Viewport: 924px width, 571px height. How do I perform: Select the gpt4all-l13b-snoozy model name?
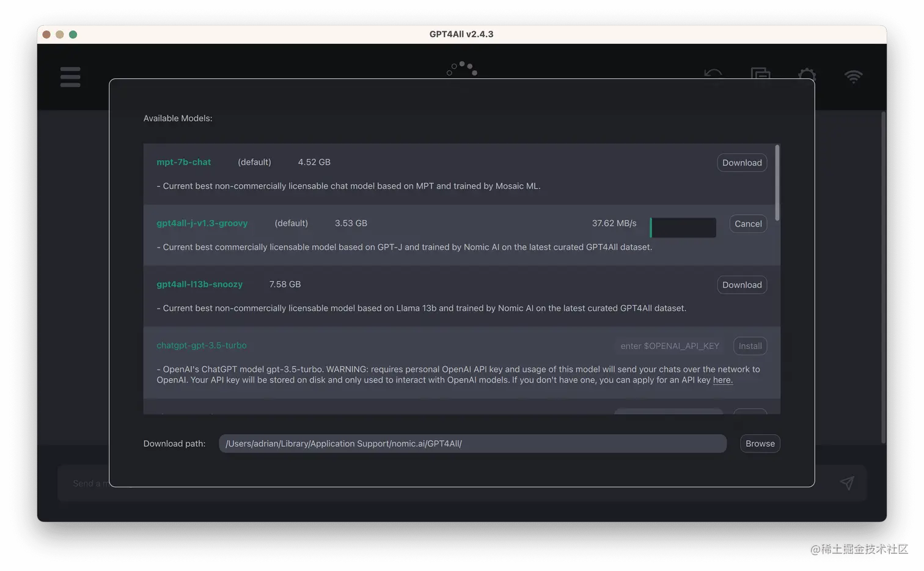199,284
